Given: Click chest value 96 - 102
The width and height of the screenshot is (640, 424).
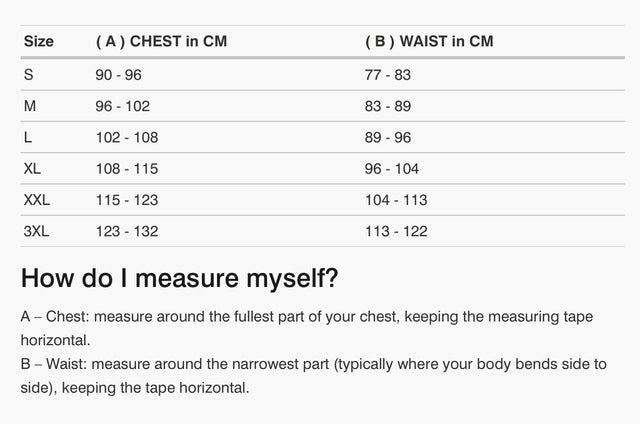Looking at the screenshot, I should click(x=122, y=105).
